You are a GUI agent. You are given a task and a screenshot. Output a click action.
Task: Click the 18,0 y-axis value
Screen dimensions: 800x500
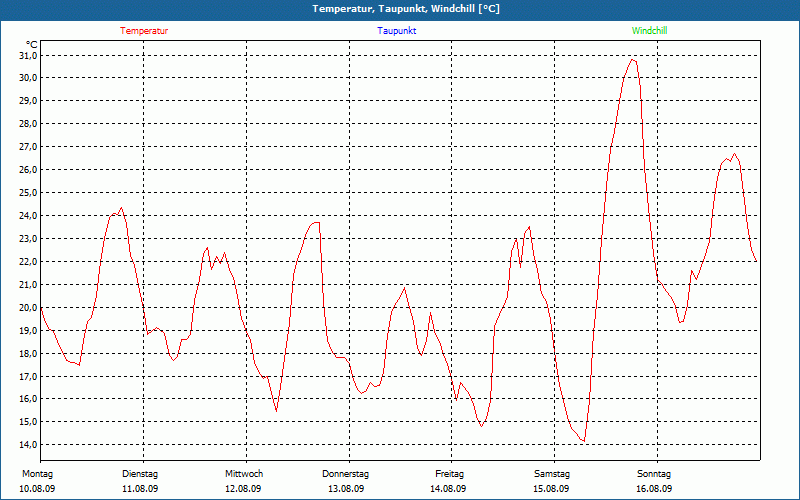tap(29, 353)
